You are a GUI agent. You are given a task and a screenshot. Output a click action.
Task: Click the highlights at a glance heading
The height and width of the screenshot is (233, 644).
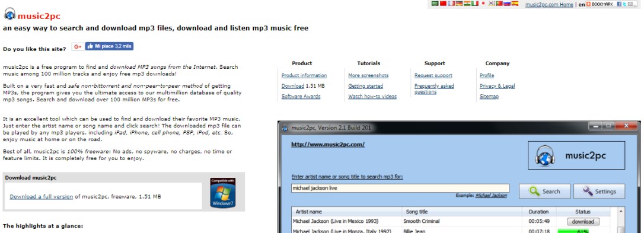pos(43,226)
